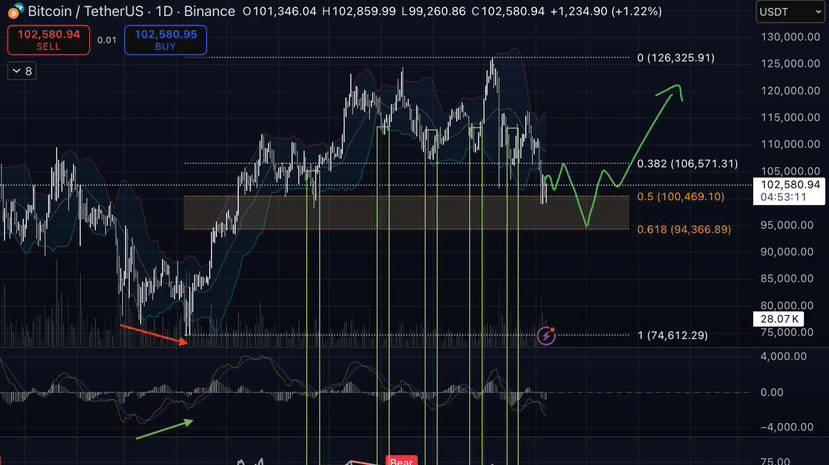Viewport: 829px width, 465px height.
Task: Expand the collapsed indicators legend showing 8
Action: point(22,71)
